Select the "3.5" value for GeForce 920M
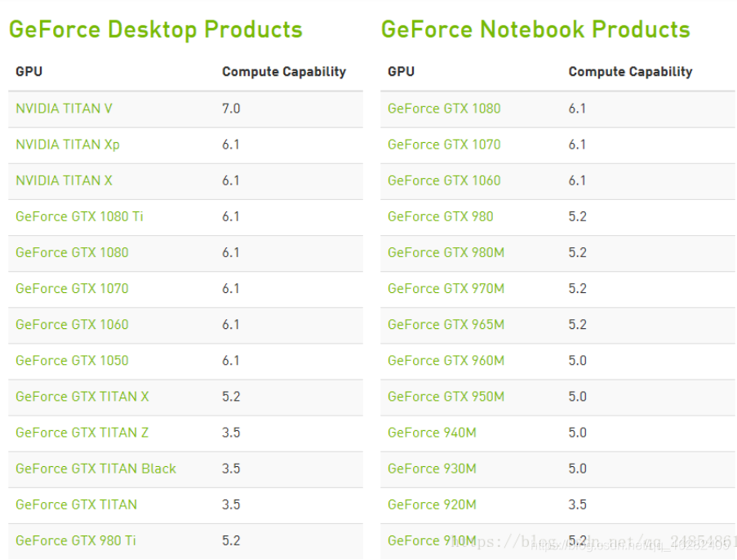The image size is (737, 560). (578, 504)
